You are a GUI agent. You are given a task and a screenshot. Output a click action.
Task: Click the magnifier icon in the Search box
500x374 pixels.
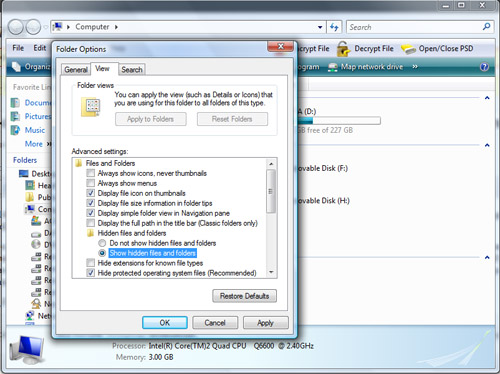(x=486, y=27)
